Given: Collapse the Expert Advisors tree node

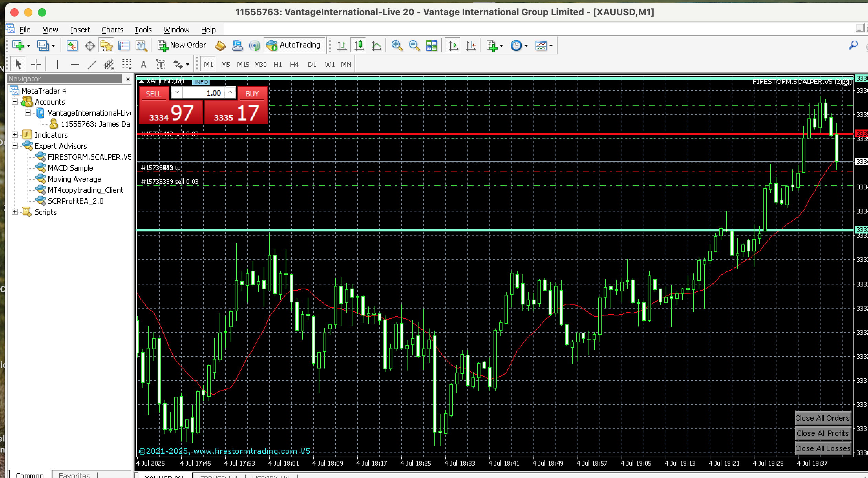Looking at the screenshot, I should click(15, 146).
